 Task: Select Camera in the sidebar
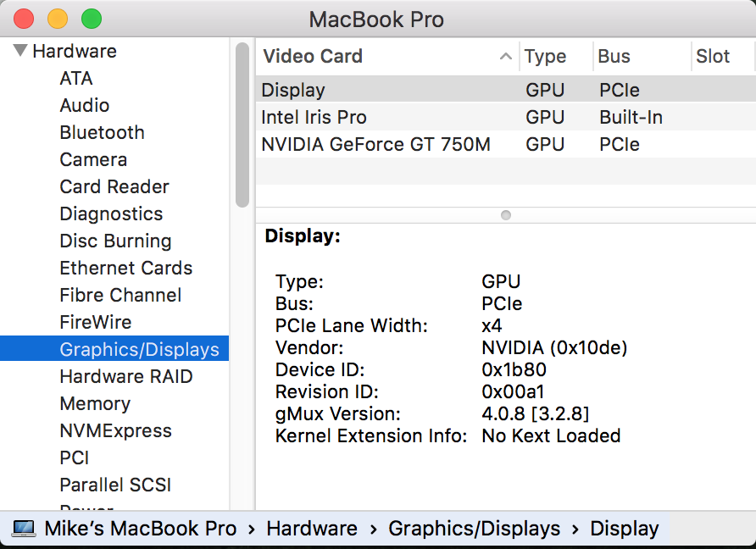coord(93,159)
